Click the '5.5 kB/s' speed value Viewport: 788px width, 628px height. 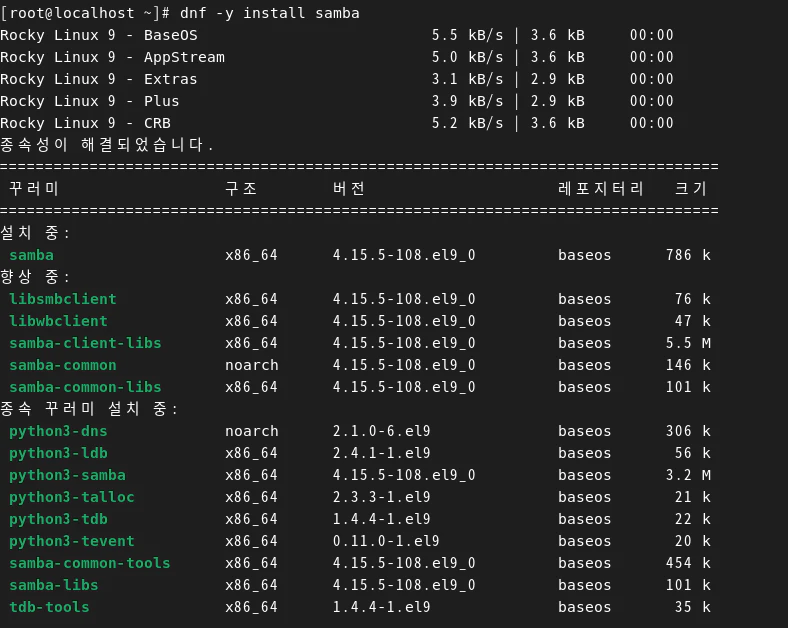point(467,35)
